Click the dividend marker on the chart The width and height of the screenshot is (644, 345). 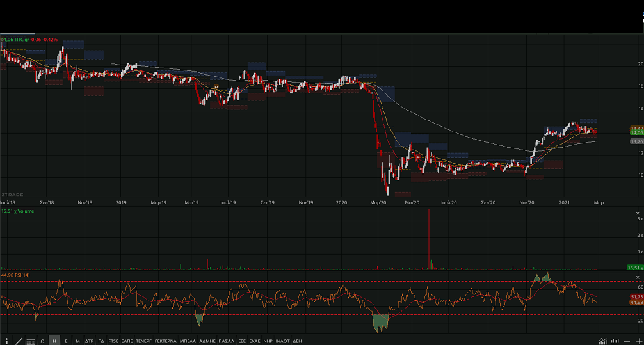[x=216, y=86]
